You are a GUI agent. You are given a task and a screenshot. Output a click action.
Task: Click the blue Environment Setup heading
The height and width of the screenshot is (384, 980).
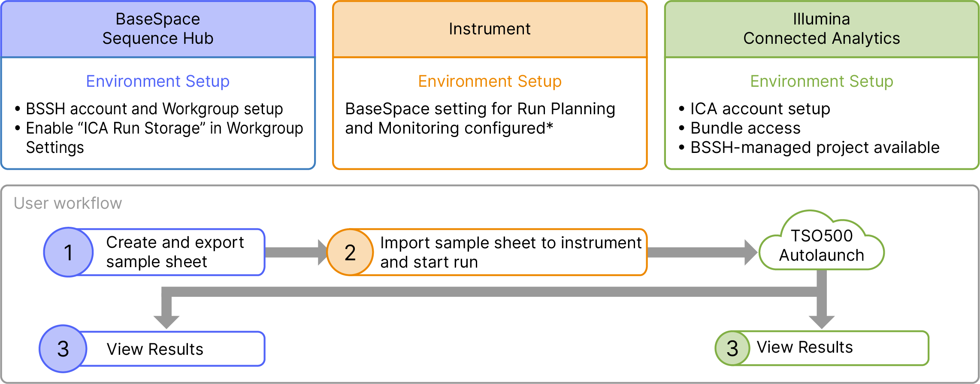[x=158, y=81]
